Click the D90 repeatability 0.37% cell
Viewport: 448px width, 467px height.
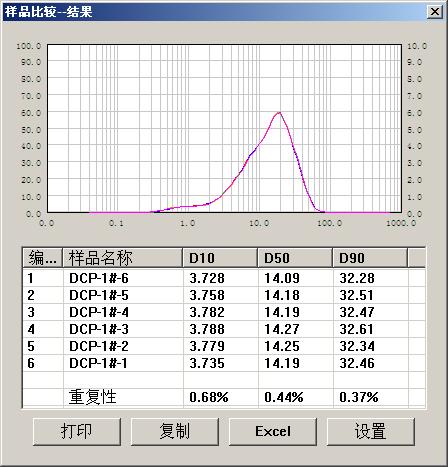(x=359, y=397)
